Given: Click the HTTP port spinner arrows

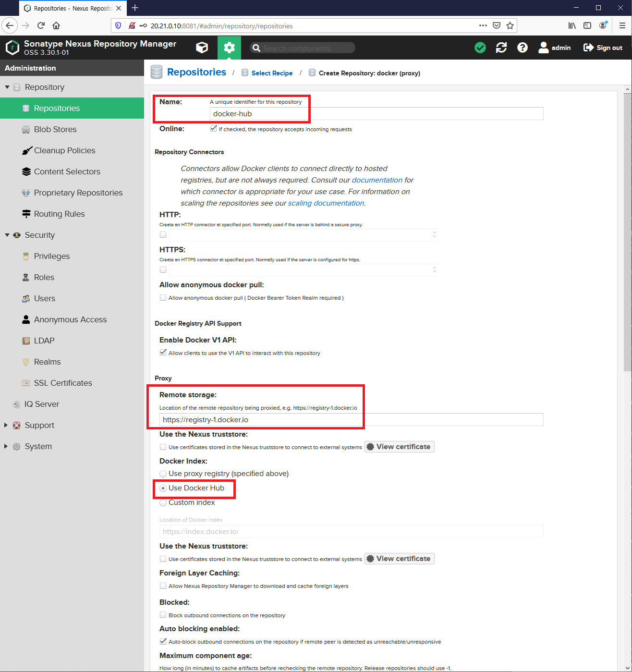Looking at the screenshot, I should 435,235.
